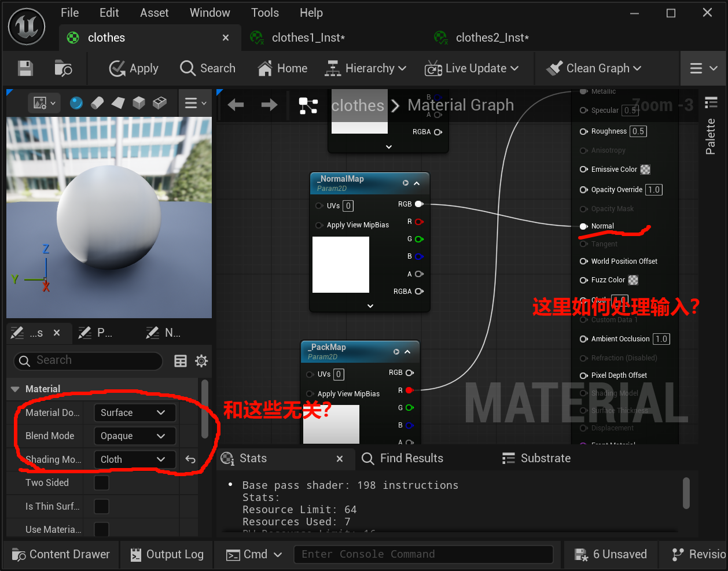728x571 pixels.
Task: Set preview mesh to cylinder
Action: pyautogui.click(x=97, y=103)
